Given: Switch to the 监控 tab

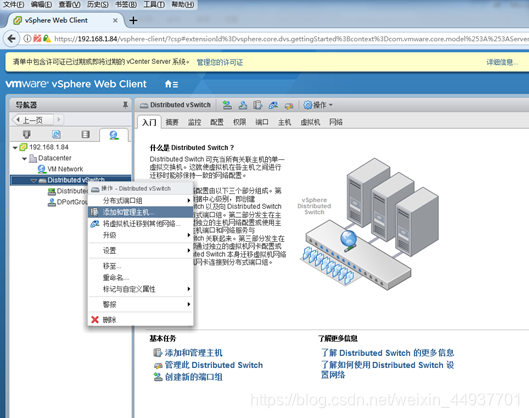Looking at the screenshot, I should pos(194,122).
